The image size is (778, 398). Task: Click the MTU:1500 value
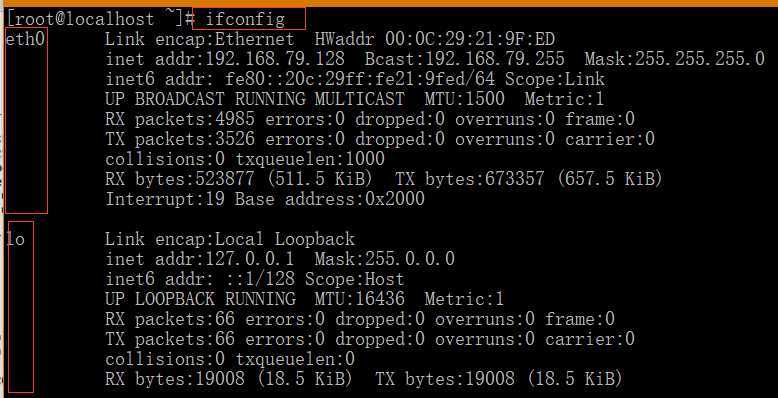pyautogui.click(x=464, y=99)
